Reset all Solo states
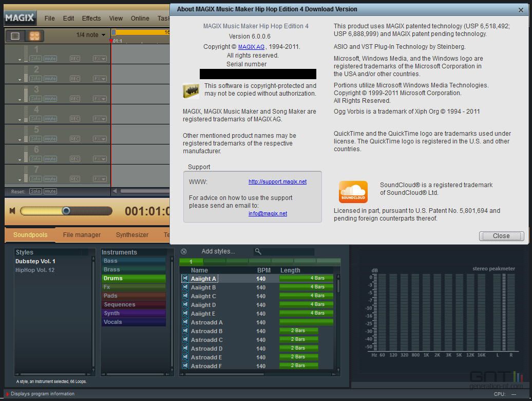Image resolution: width=532 pixels, height=401 pixels. coord(35,191)
